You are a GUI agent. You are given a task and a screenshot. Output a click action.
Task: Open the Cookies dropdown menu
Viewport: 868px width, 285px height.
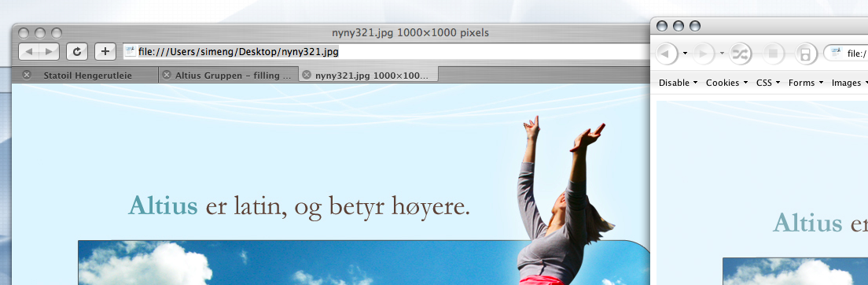pos(726,83)
